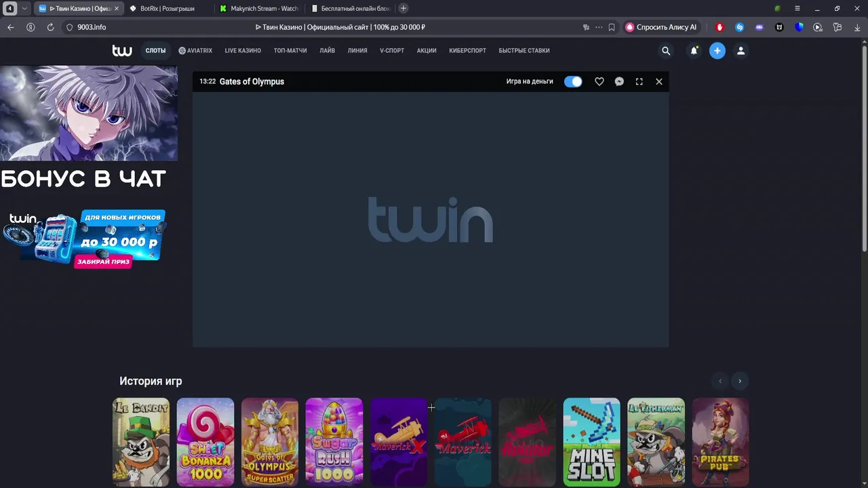The image size is (868, 488).
Task: Launch Le Bandit from game history
Action: coord(141,442)
